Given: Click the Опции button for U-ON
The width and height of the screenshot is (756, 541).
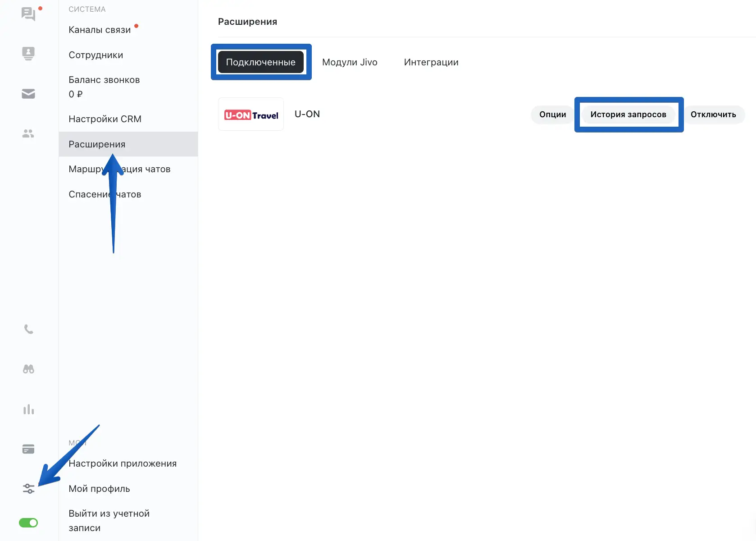Looking at the screenshot, I should coord(552,115).
